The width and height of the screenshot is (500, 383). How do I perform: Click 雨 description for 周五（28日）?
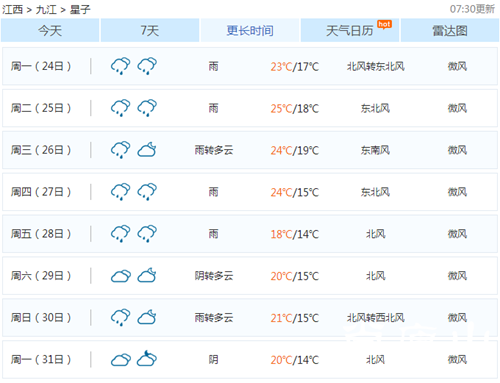(214, 234)
